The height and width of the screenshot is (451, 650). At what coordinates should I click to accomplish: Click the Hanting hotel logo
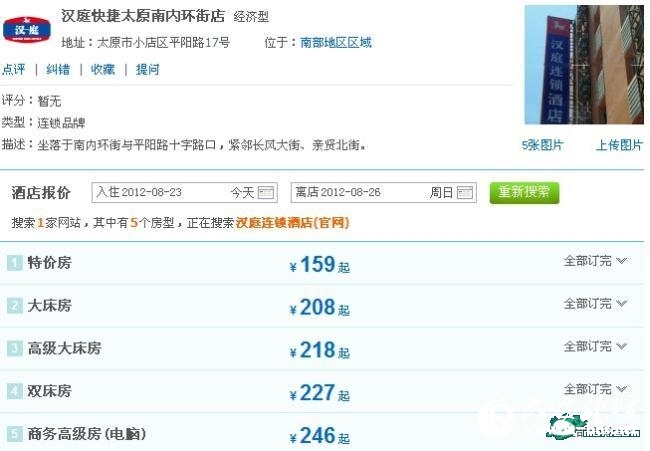pyautogui.click(x=27, y=29)
